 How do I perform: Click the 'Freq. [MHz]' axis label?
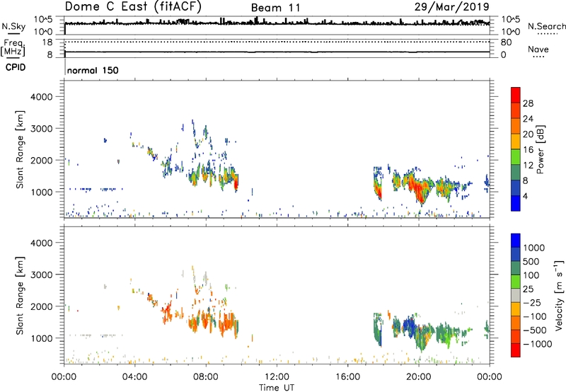click(13, 48)
